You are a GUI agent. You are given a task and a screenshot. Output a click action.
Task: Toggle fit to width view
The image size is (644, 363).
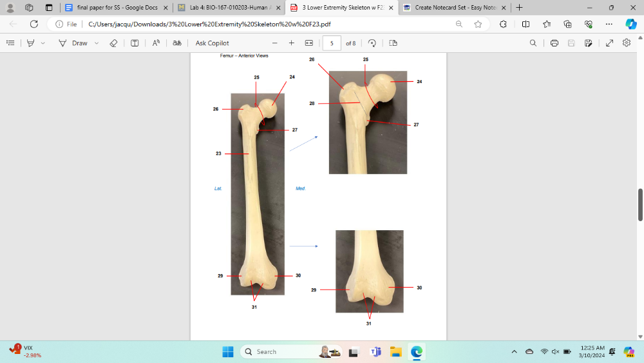pyautogui.click(x=308, y=43)
